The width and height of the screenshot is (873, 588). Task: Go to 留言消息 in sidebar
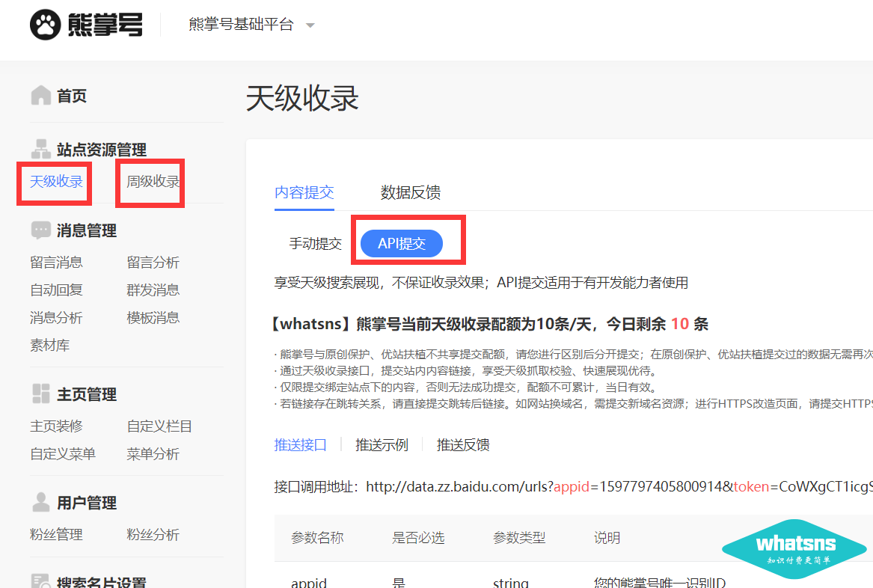pos(56,263)
